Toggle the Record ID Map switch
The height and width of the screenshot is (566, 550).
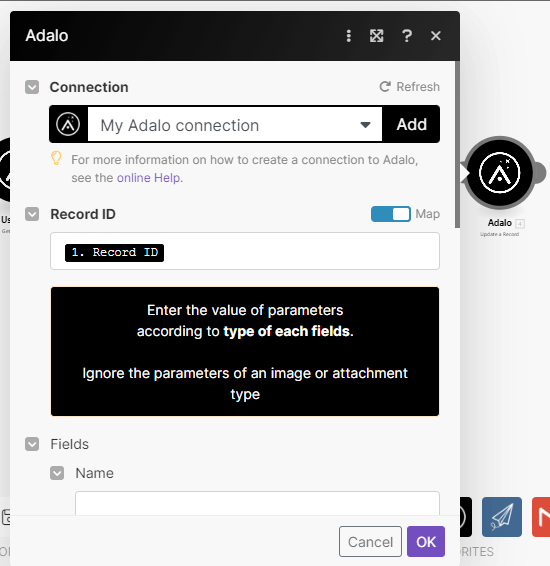(x=390, y=214)
